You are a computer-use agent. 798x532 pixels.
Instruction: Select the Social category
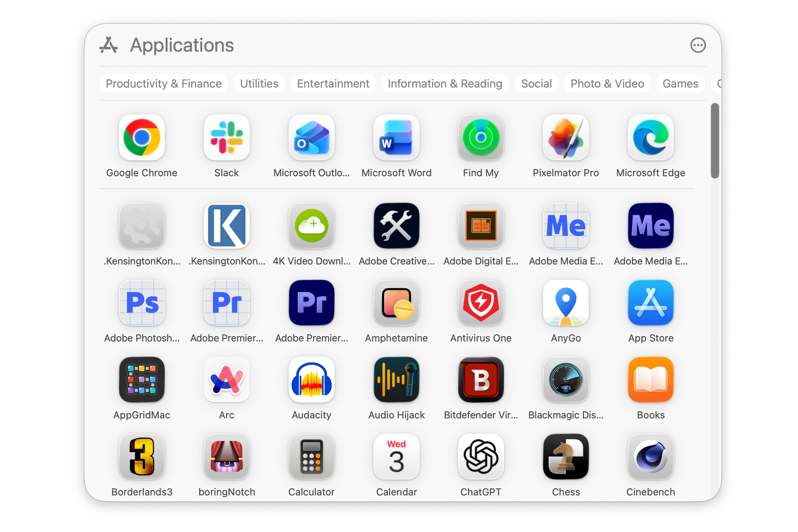(x=536, y=83)
